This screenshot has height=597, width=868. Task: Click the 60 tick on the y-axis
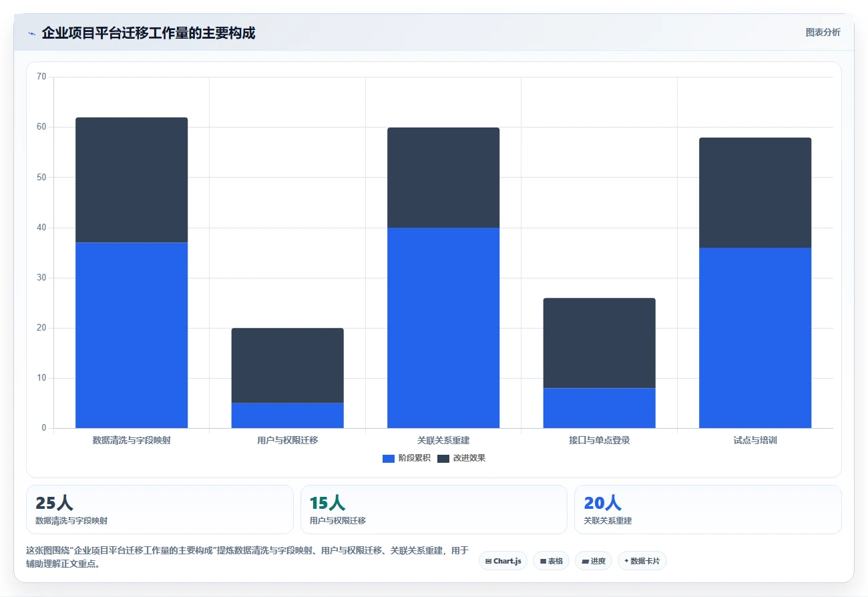[x=41, y=127]
